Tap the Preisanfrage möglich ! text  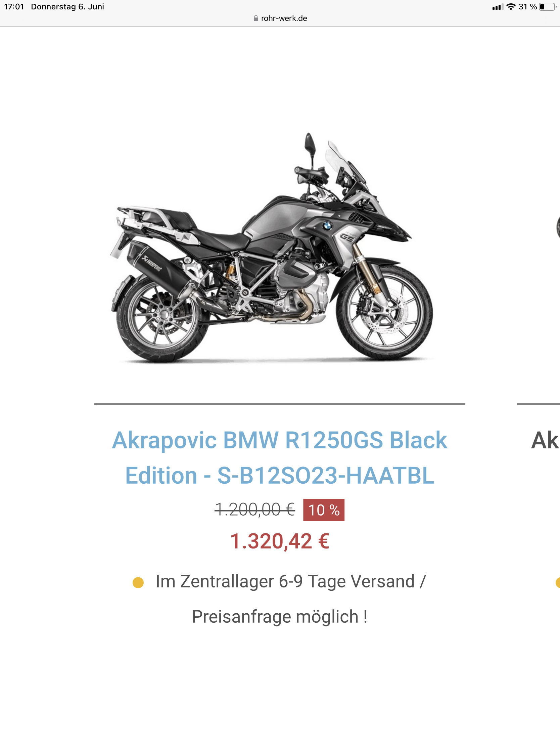coord(279,617)
